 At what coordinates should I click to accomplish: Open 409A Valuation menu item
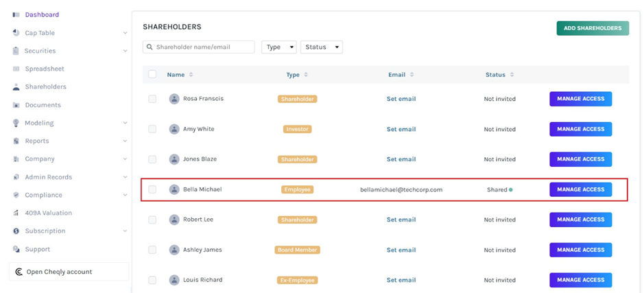coord(48,213)
